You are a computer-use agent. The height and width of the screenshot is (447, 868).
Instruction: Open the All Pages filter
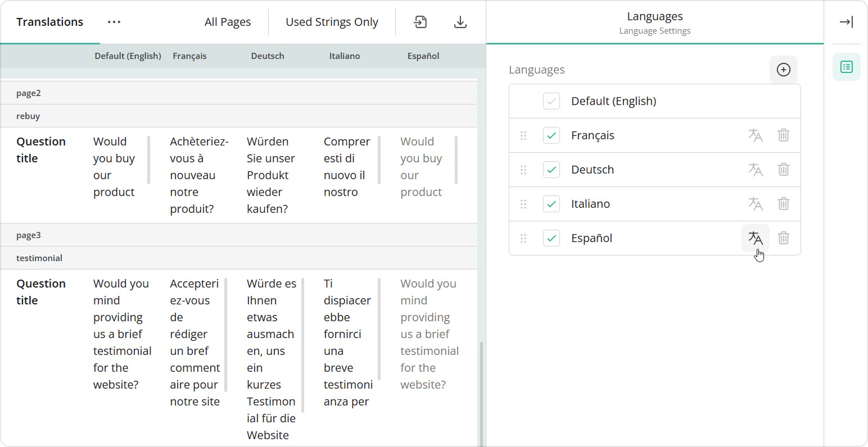pos(227,22)
